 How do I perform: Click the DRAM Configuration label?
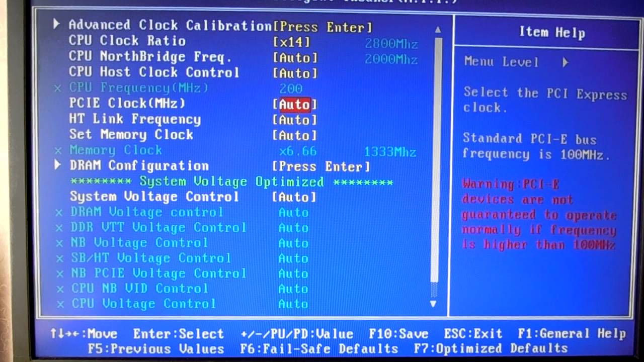click(x=139, y=165)
